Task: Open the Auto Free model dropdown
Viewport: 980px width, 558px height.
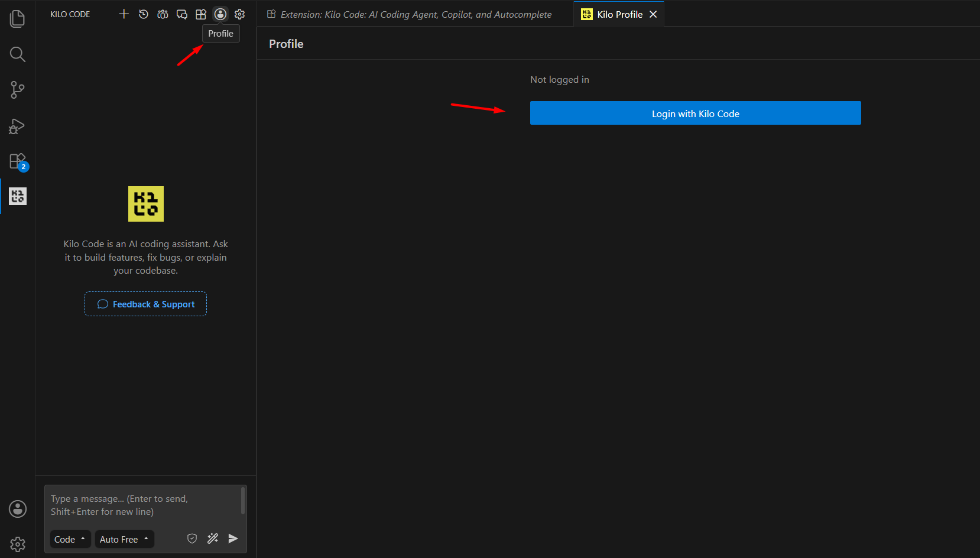Action: point(124,539)
